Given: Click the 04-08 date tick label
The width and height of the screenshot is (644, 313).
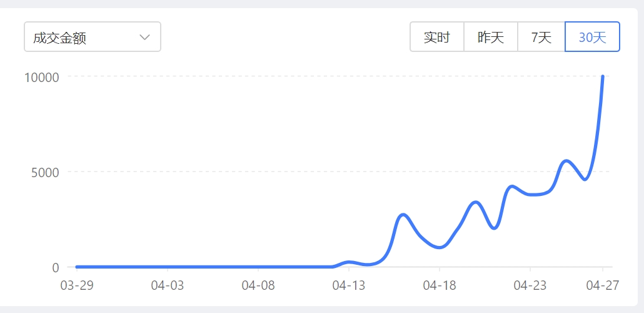Looking at the screenshot, I should 258,285.
